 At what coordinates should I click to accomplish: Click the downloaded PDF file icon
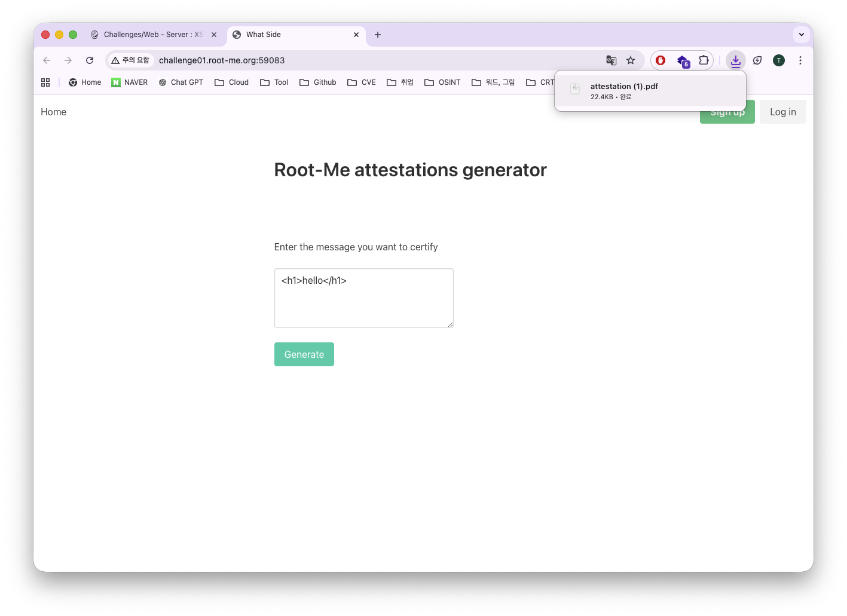click(x=575, y=89)
